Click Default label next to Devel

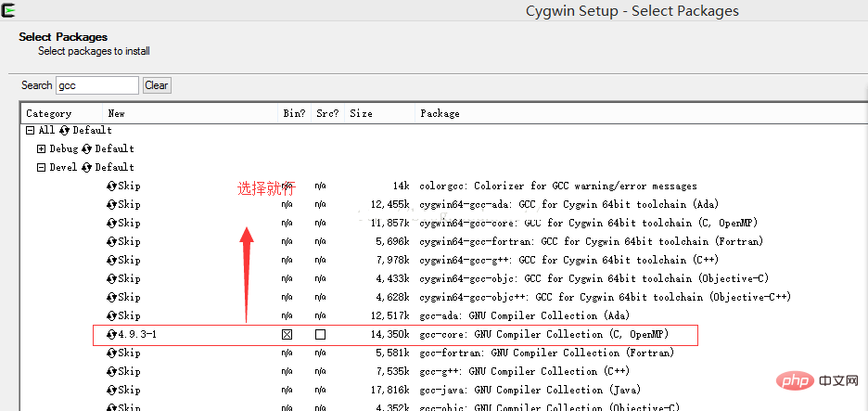(x=115, y=167)
